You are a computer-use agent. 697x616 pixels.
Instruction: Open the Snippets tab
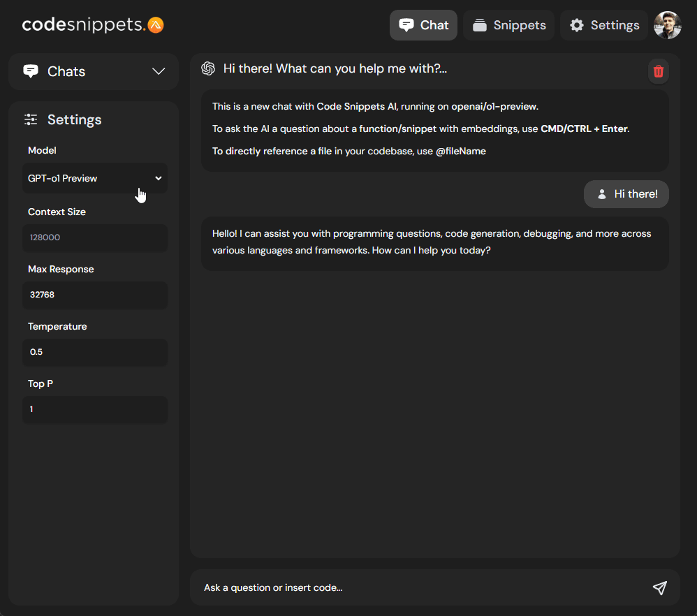point(508,25)
